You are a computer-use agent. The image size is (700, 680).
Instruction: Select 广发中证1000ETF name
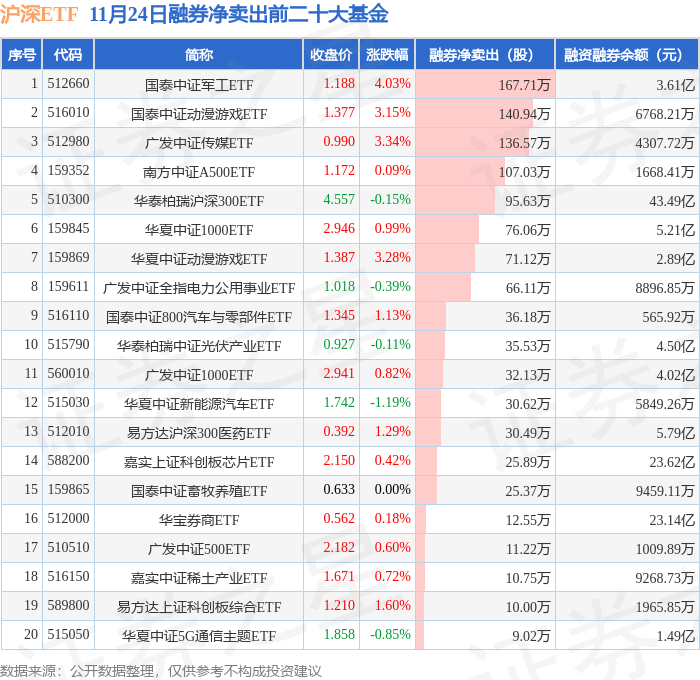[x=199, y=375]
